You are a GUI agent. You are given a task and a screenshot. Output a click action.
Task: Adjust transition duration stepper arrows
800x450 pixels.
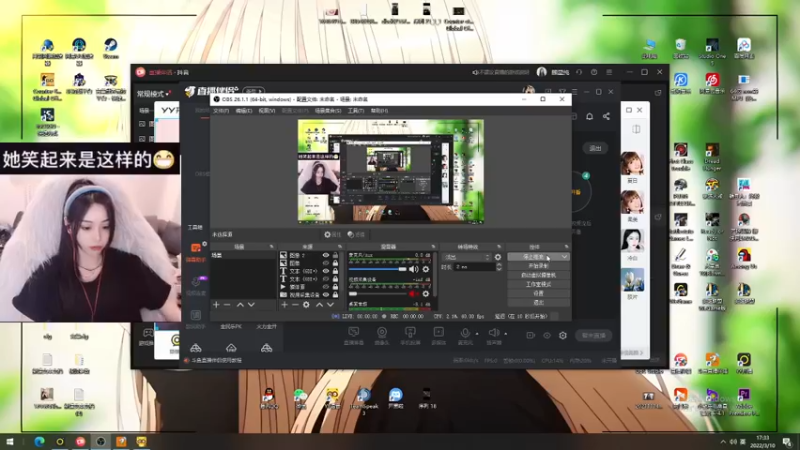[499, 267]
